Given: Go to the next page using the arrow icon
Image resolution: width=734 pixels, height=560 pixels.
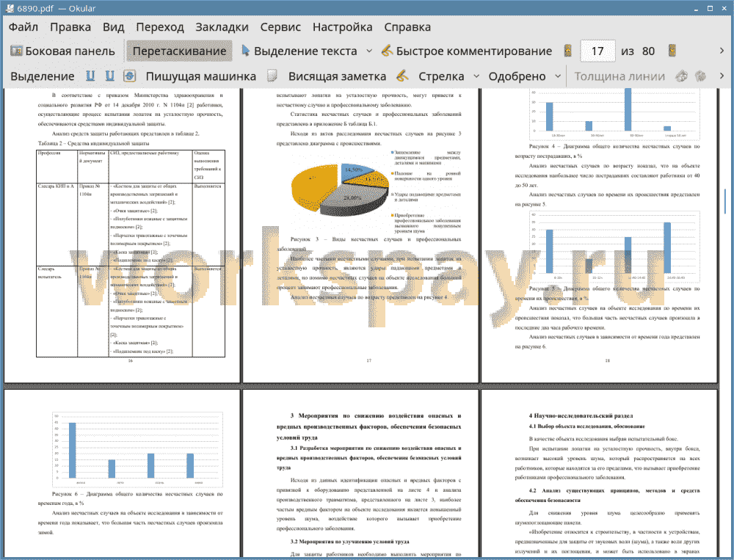Looking at the screenshot, I should coord(672,51).
